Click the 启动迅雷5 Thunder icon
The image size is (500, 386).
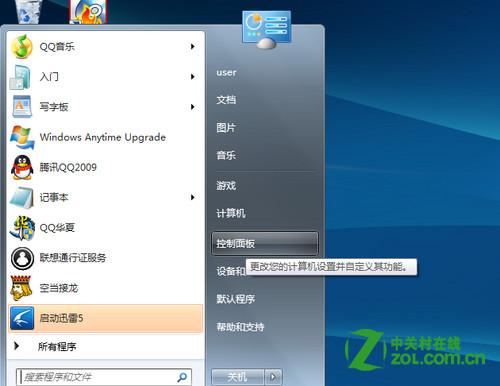[22, 318]
